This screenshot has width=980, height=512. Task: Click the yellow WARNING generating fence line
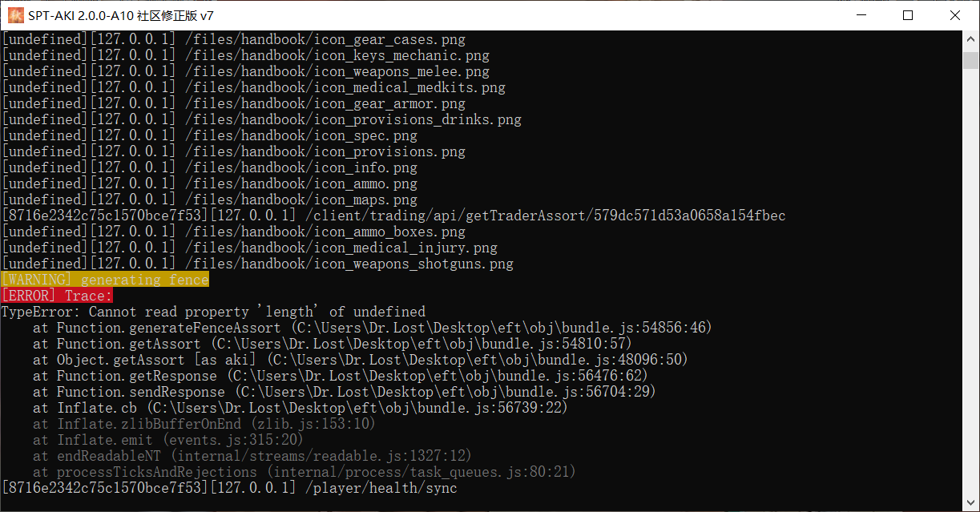tap(105, 280)
